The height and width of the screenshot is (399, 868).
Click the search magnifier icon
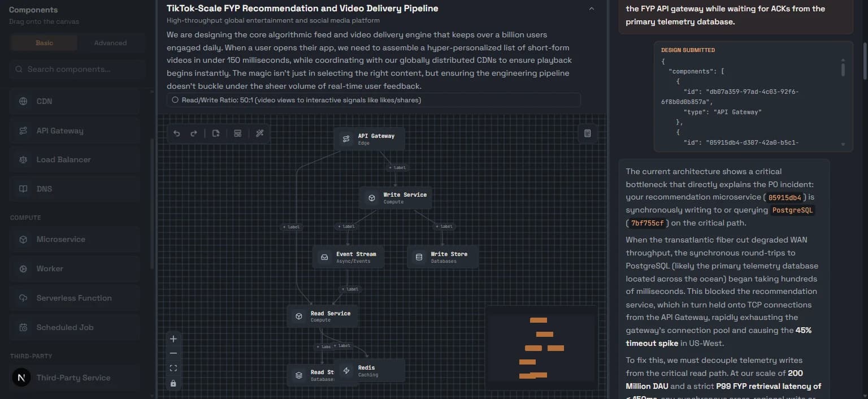coord(19,69)
